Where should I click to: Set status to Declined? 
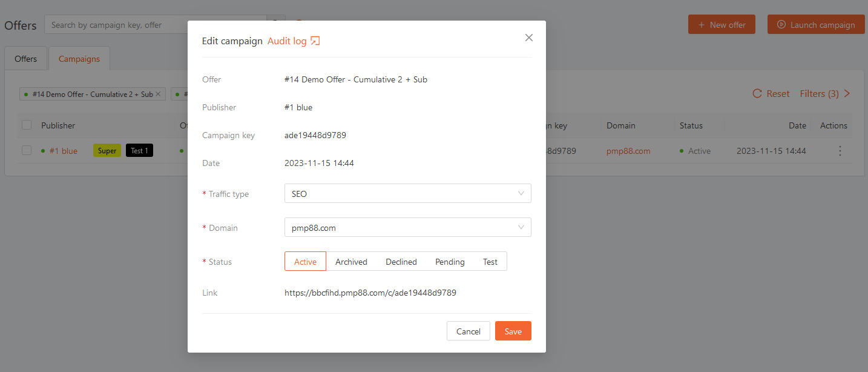pos(401,262)
